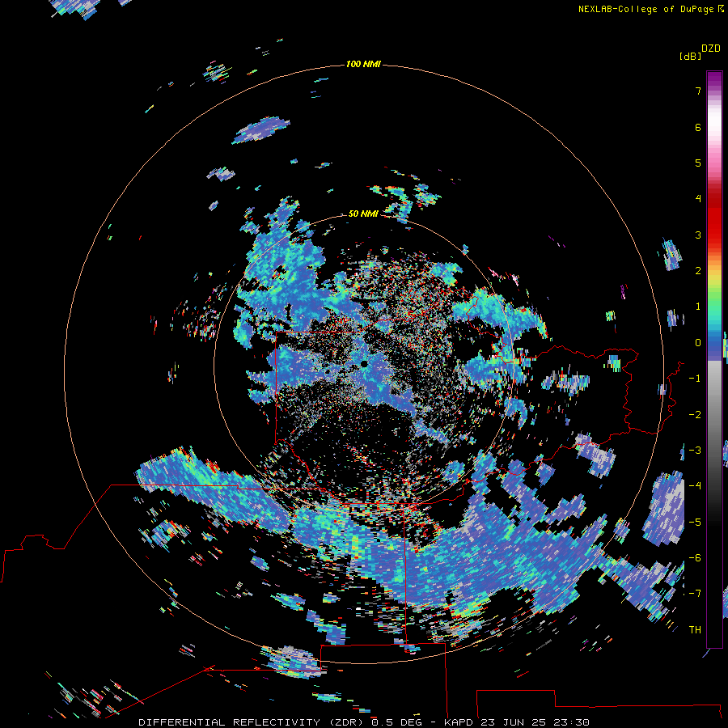The width and height of the screenshot is (728, 728).
Task: Click the positive 2 value on the color scale
Action: coord(698,271)
